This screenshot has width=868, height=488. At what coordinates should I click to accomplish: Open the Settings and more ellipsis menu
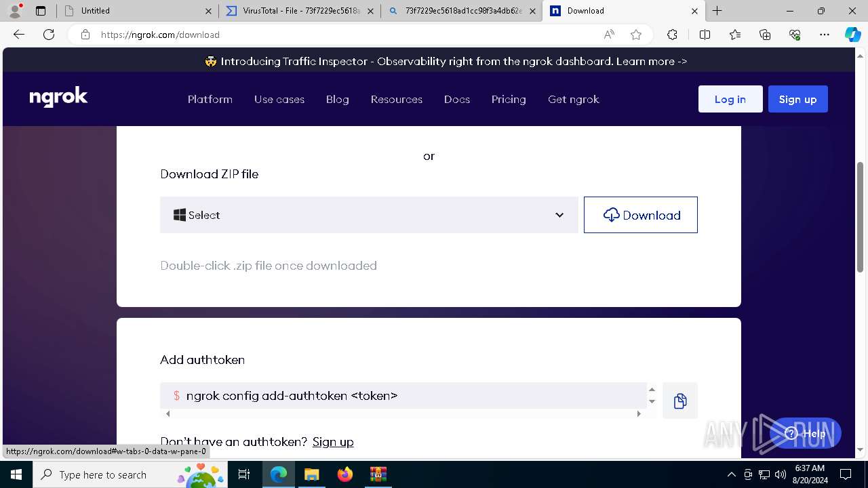(x=825, y=35)
